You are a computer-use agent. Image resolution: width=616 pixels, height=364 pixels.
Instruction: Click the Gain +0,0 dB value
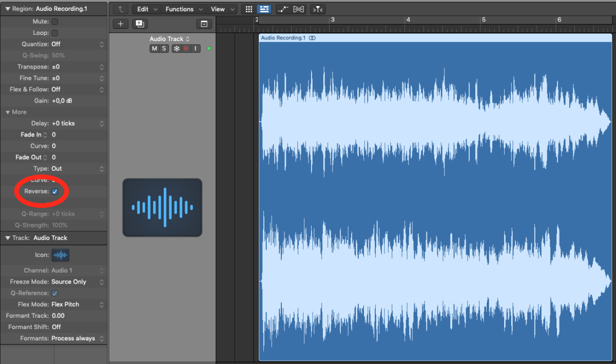[x=62, y=101]
